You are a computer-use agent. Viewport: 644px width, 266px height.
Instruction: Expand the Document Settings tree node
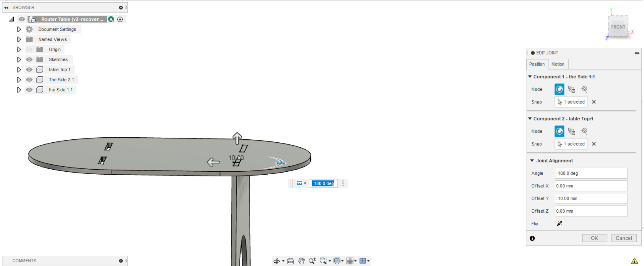pos(19,29)
